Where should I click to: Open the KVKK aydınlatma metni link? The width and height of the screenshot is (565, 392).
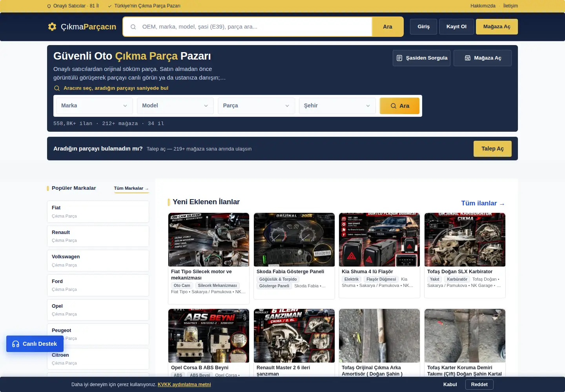pyautogui.click(x=184, y=385)
